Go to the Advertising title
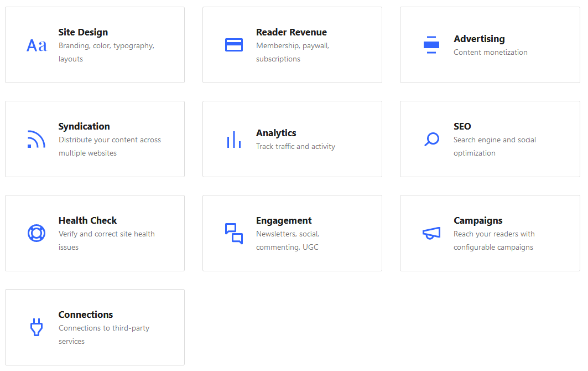The image size is (588, 371). click(x=479, y=39)
